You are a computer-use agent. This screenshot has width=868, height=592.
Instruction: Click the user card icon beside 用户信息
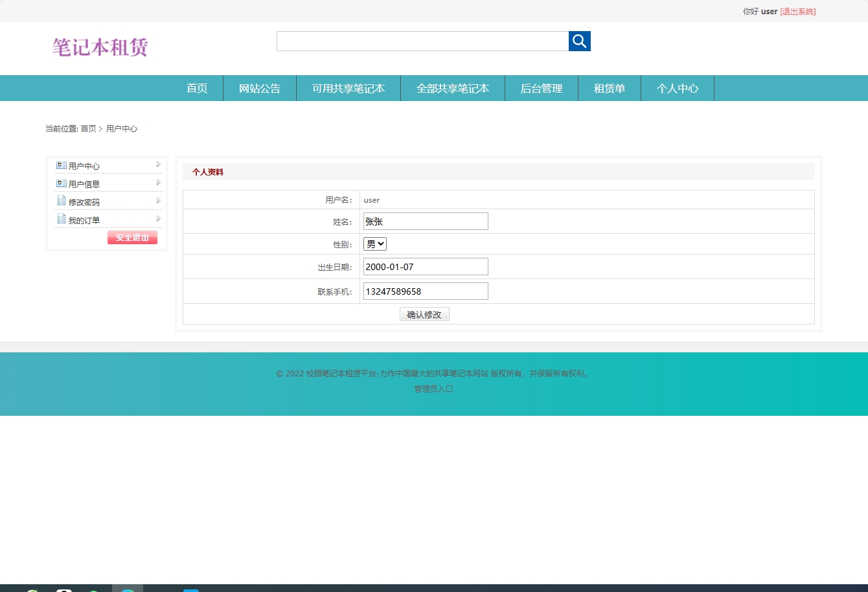coord(62,183)
